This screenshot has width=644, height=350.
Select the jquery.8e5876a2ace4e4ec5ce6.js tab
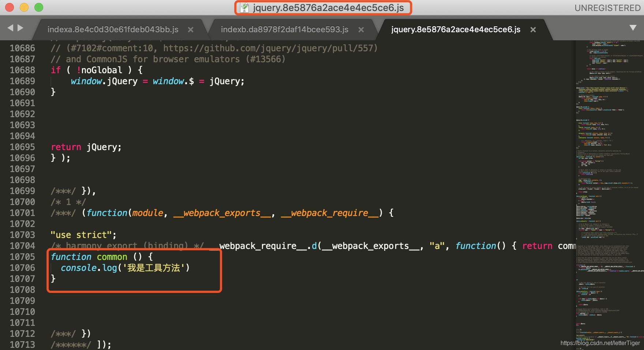coord(456,30)
